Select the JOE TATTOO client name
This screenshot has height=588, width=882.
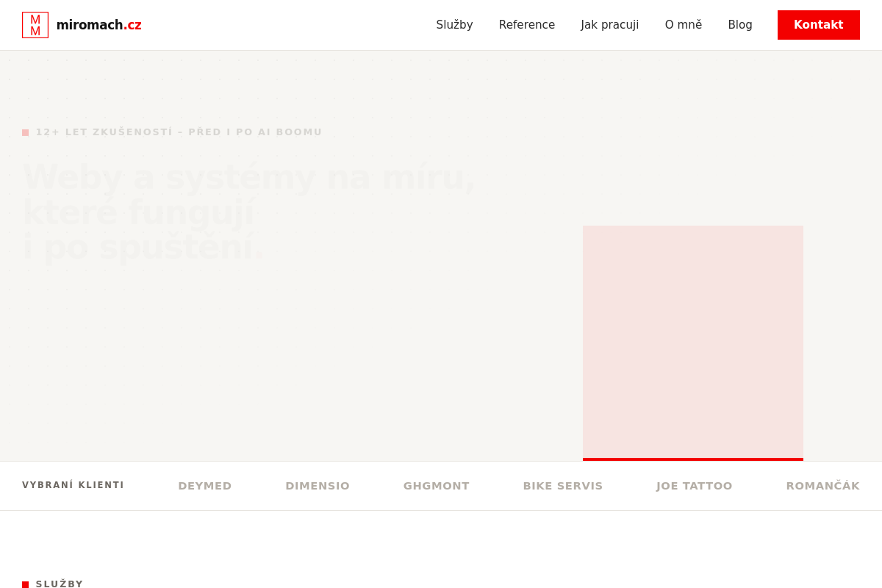695,486
